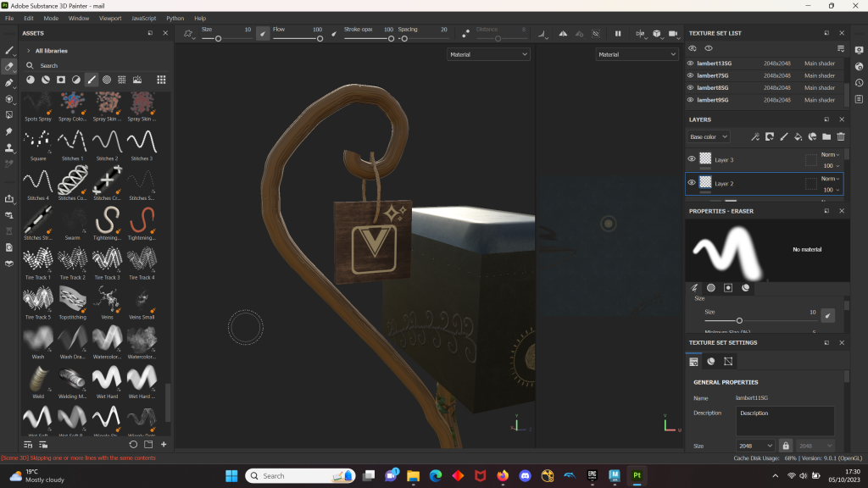
Task: Show Materials filter in Assets panel
Action: 31,80
